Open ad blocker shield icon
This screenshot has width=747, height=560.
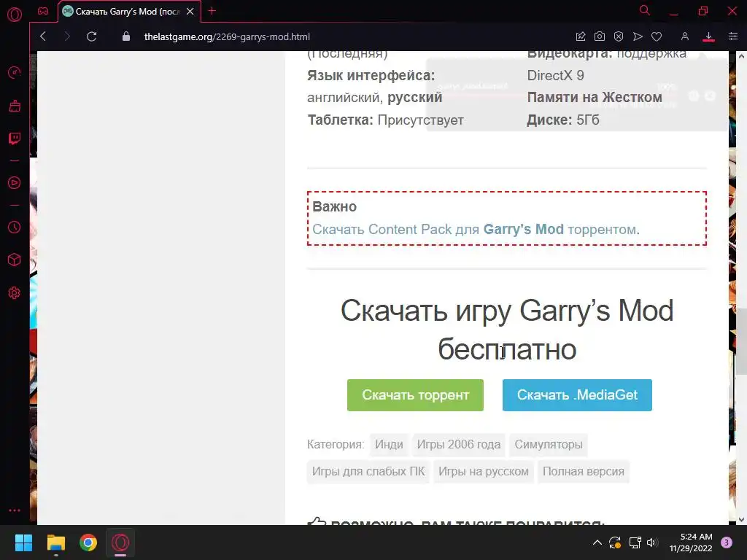[x=619, y=36]
